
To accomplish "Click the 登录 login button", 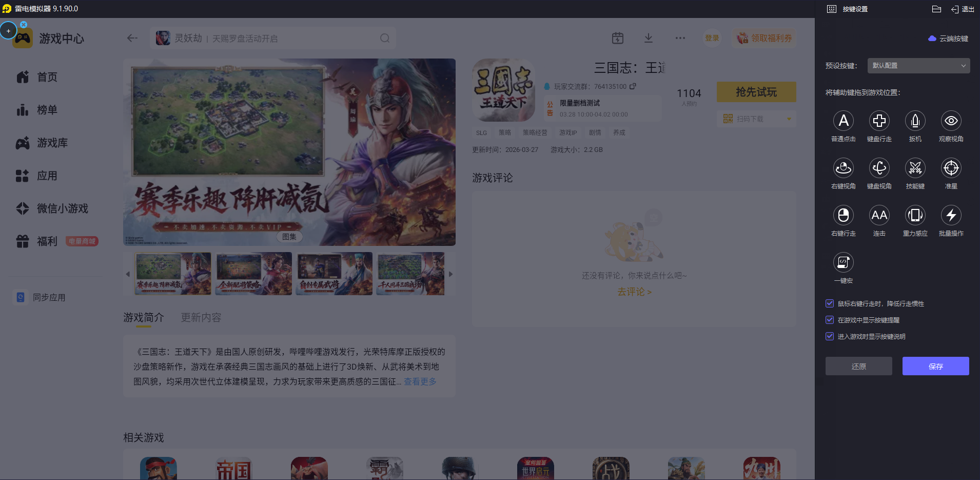I will [x=712, y=38].
